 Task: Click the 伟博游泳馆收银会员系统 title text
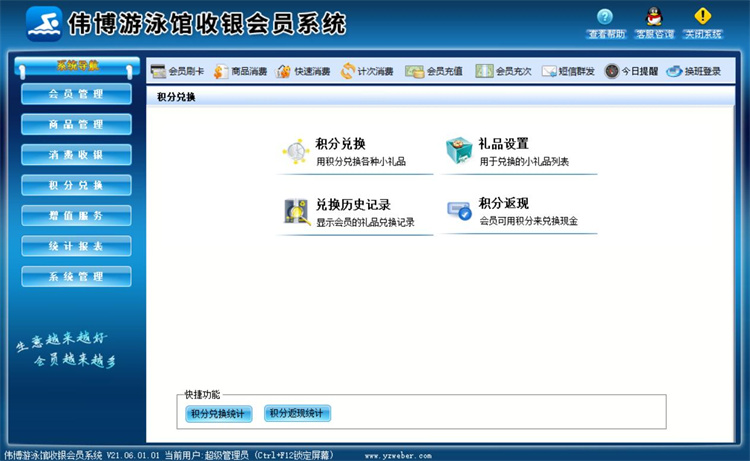click(207, 24)
